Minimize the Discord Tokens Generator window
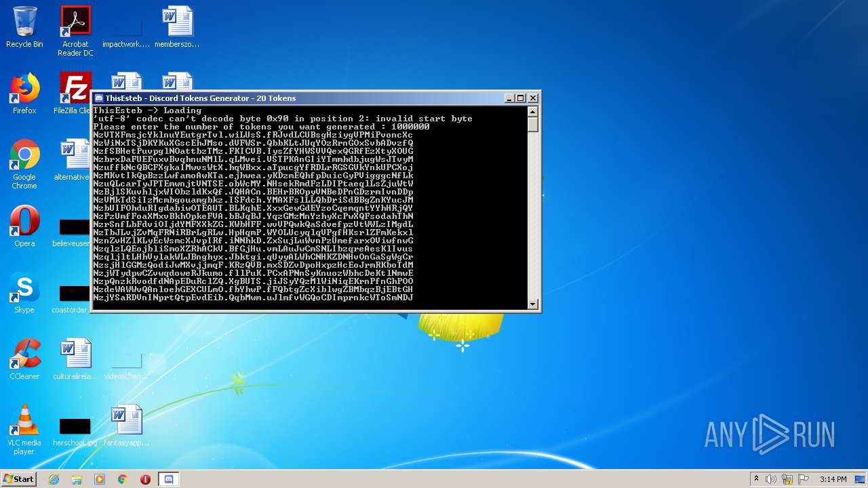This screenshot has height=488, width=868. click(x=509, y=98)
